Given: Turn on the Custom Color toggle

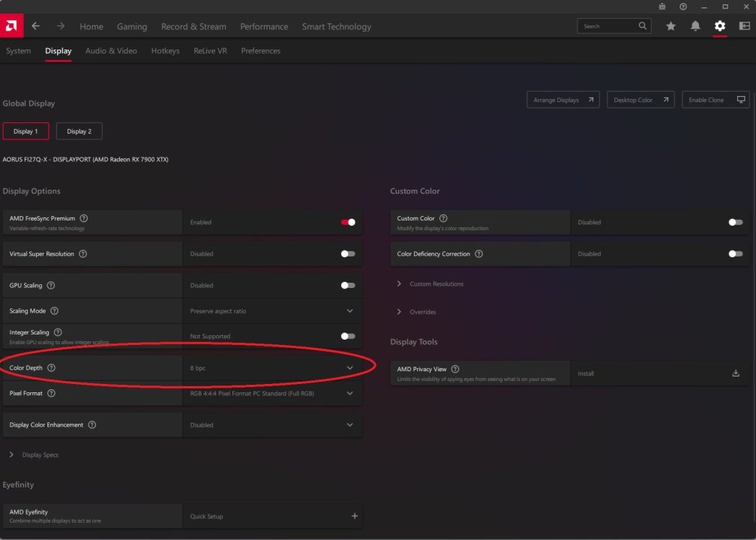Looking at the screenshot, I should click(x=736, y=222).
